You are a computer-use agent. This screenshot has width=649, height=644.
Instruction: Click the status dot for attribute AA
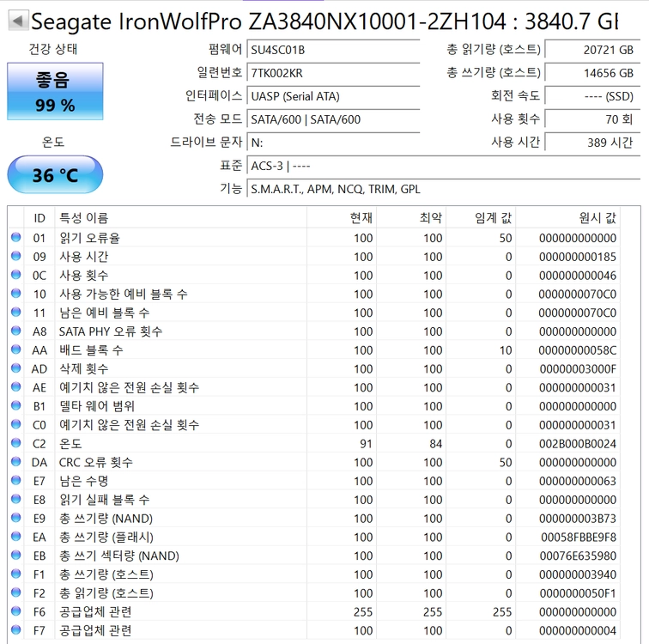coord(16,349)
